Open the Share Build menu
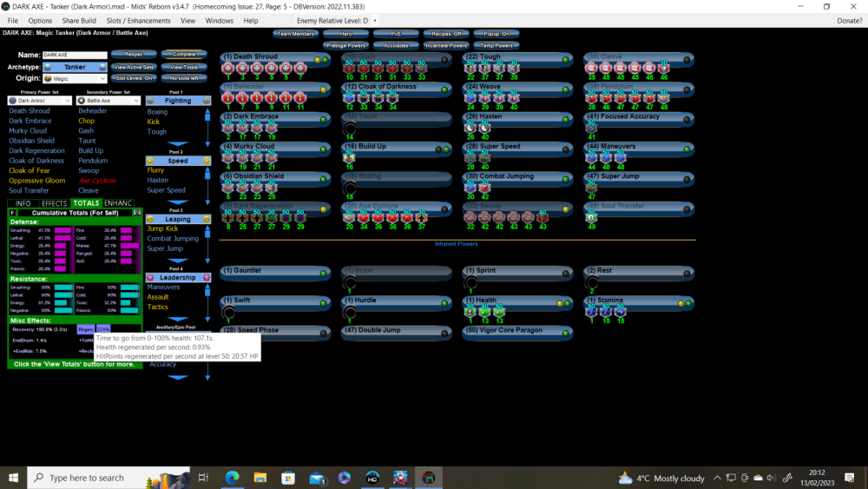The height and width of the screenshot is (489, 868). (x=79, y=21)
